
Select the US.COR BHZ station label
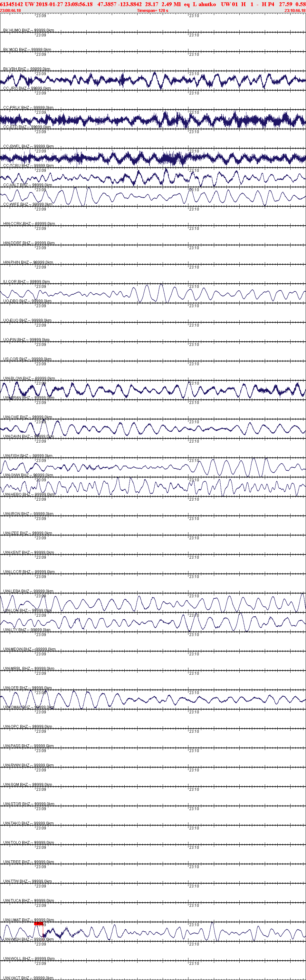pos(27,359)
